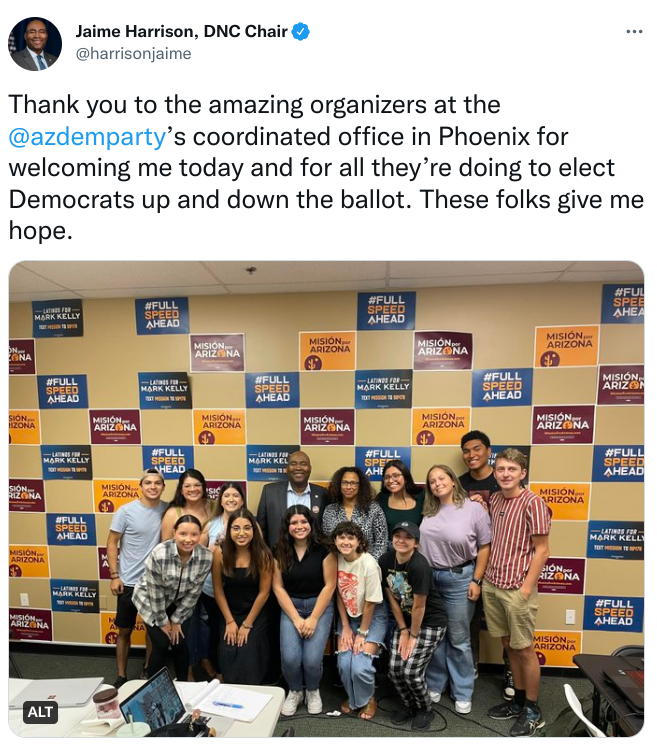Open Jaime Harrison's profile avatar
This screenshot has width=657, height=748.
[35, 44]
